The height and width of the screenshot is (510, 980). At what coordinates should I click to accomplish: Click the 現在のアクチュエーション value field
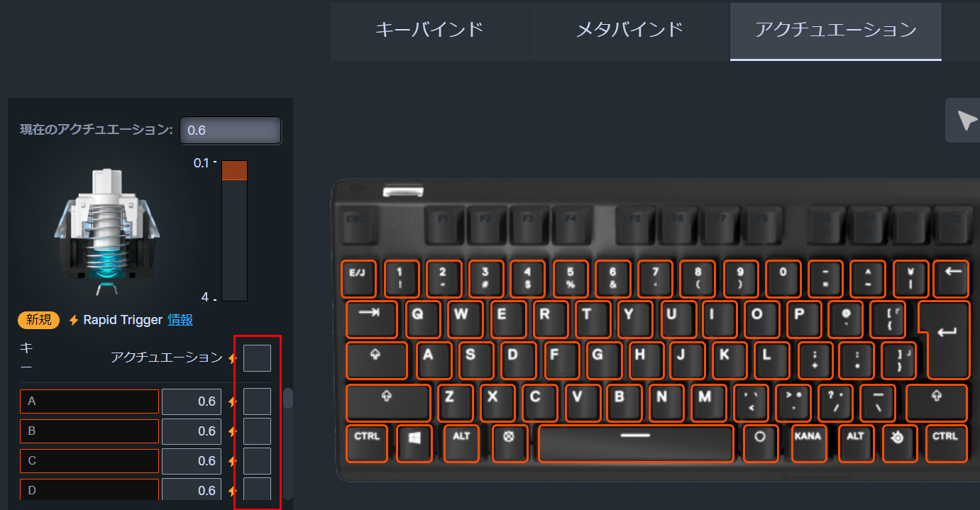click(x=231, y=131)
